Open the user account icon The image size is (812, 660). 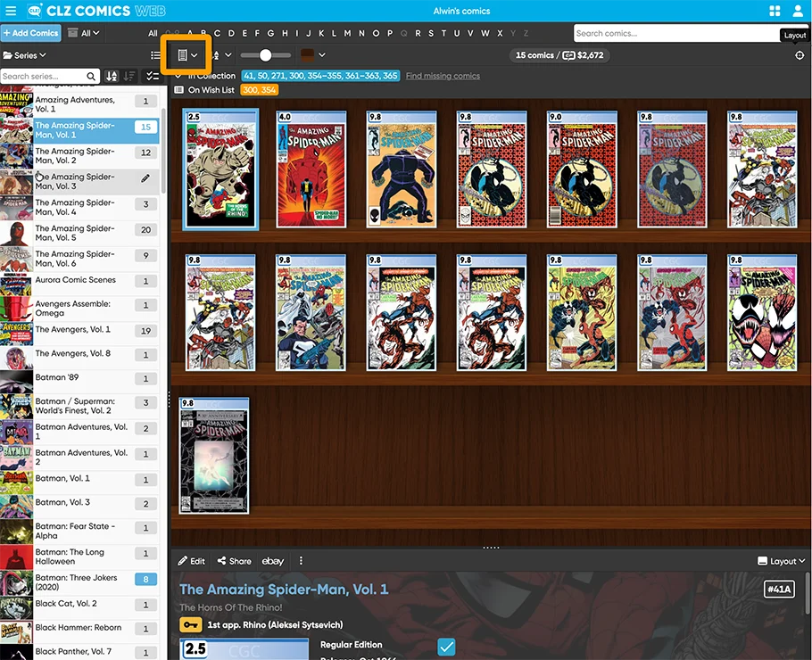click(x=798, y=11)
